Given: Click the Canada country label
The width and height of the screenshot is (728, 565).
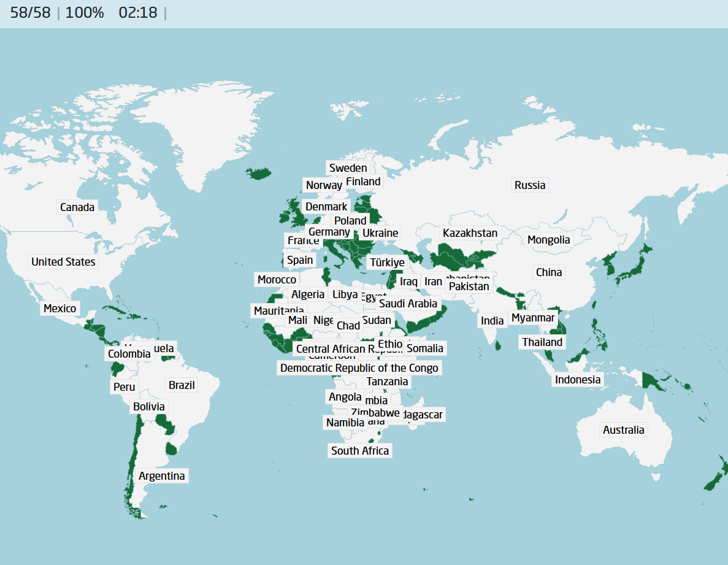Looking at the screenshot, I should point(77,207).
